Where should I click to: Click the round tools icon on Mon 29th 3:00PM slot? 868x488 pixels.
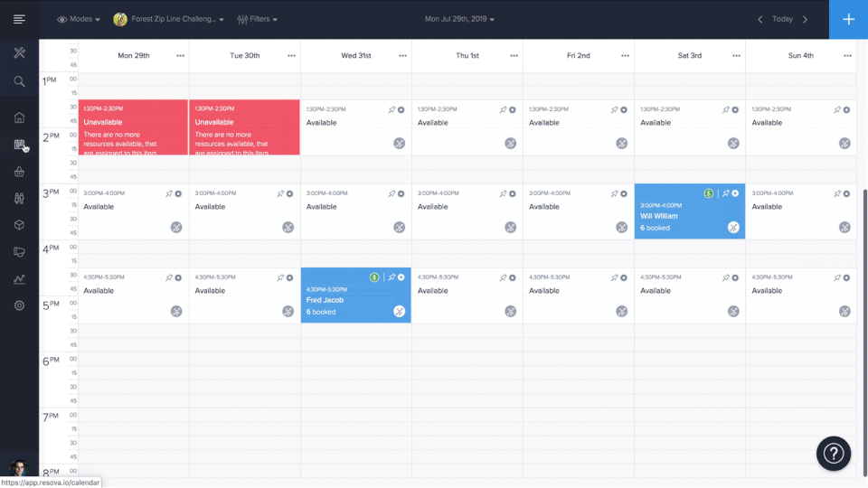pos(176,228)
